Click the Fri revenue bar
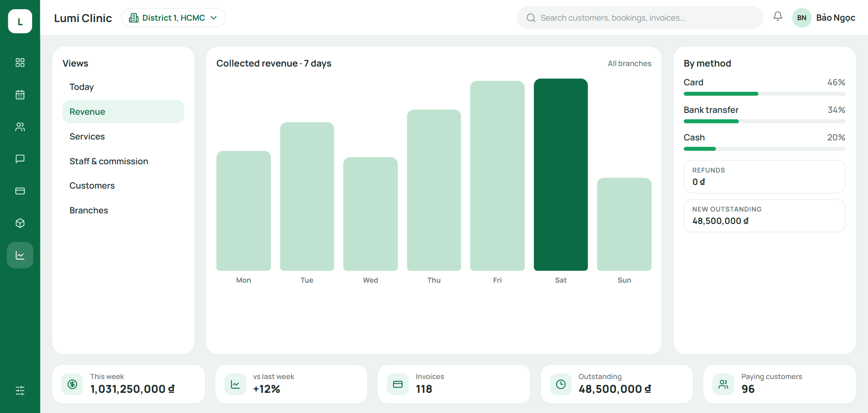 click(497, 176)
